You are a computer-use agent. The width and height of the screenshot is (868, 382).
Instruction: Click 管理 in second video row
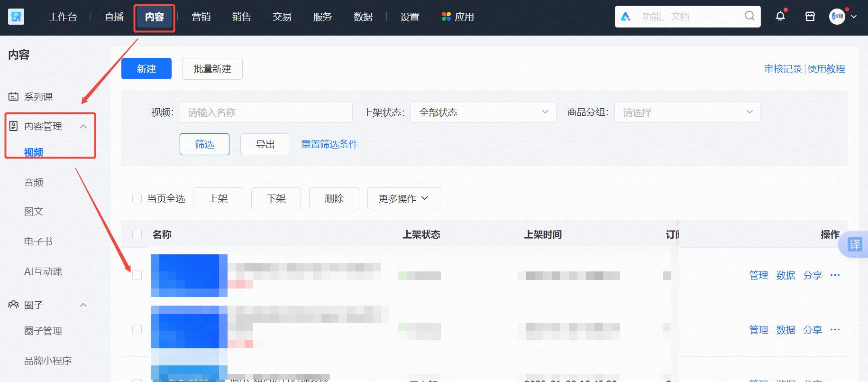(x=758, y=330)
